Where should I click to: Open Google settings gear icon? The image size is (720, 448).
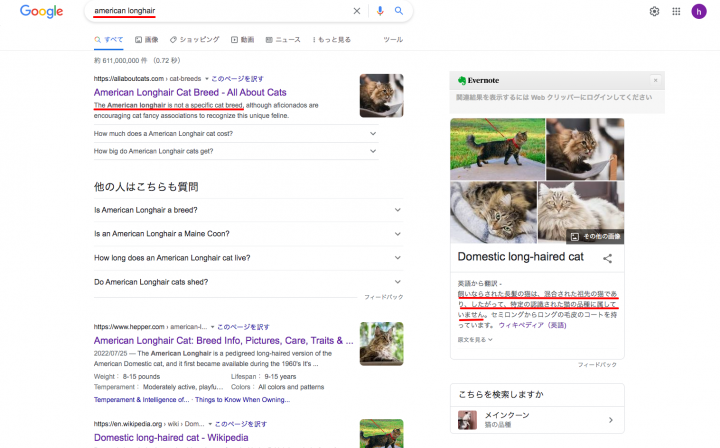(654, 11)
